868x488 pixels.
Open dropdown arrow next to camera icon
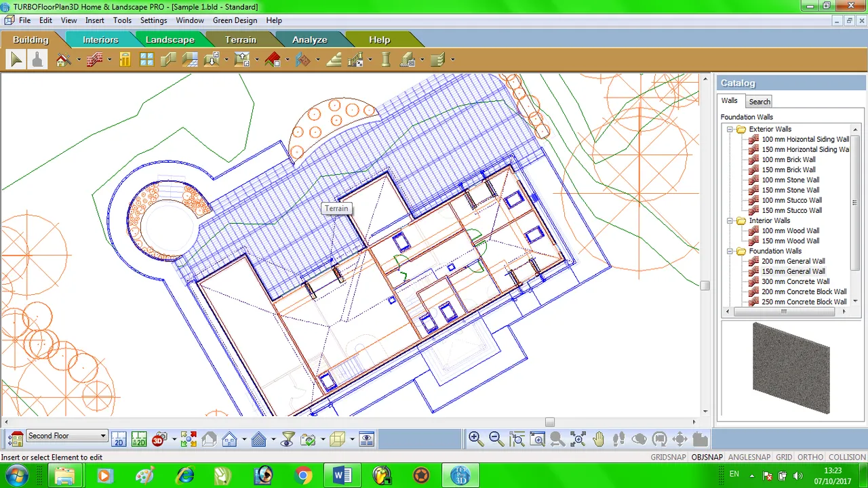(x=322, y=439)
